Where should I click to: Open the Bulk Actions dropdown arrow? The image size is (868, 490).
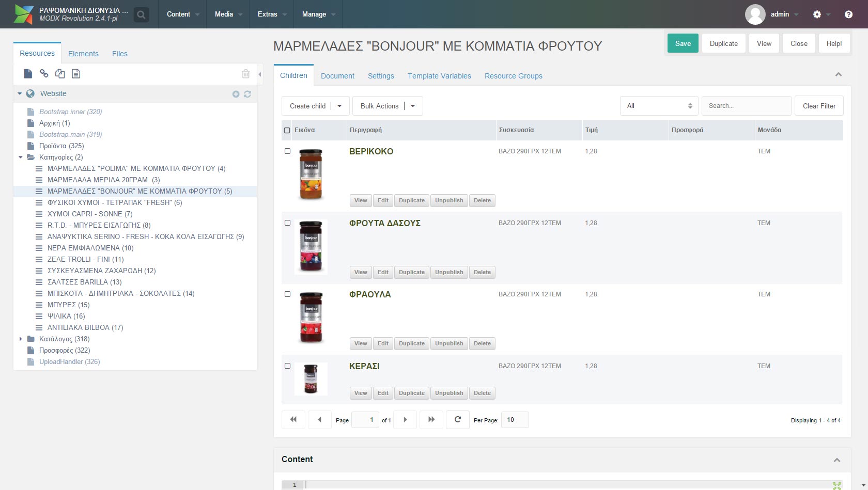point(413,106)
